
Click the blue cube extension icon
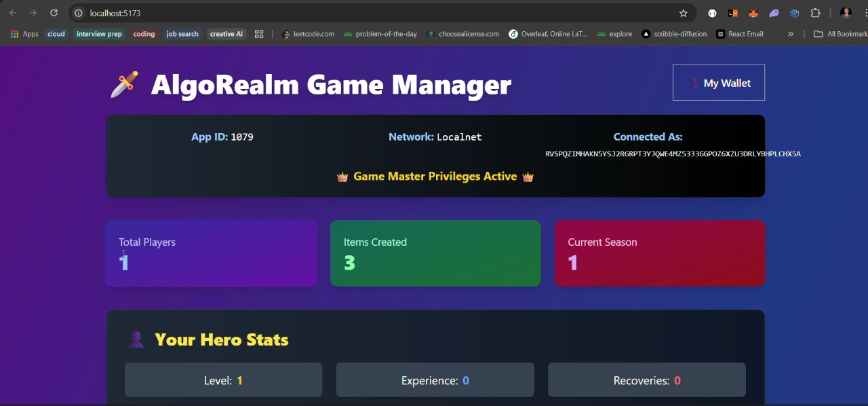[x=794, y=13]
